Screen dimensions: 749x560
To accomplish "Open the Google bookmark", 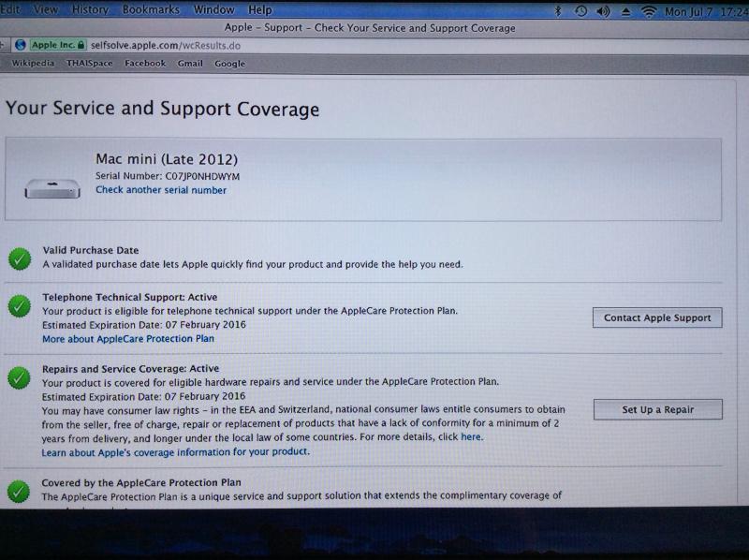I will coord(229,64).
